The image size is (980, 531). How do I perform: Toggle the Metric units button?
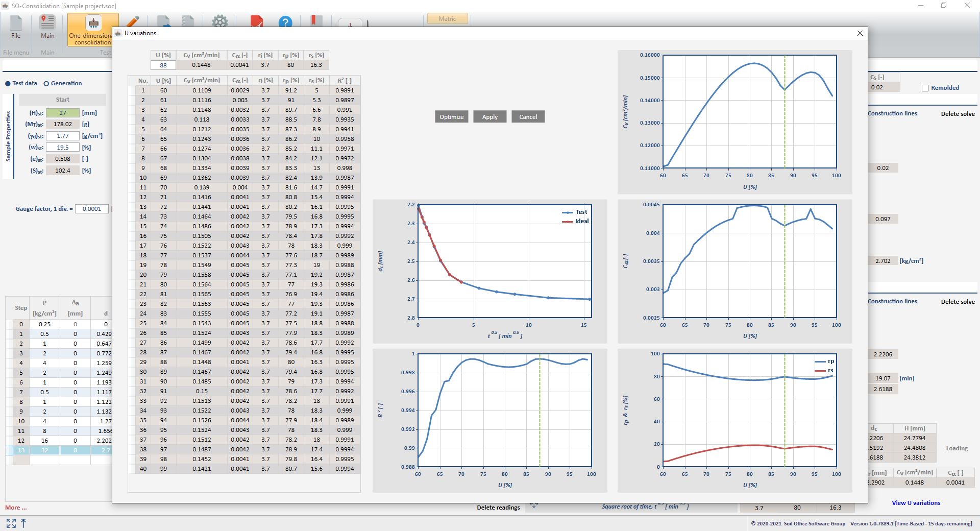pyautogui.click(x=447, y=19)
